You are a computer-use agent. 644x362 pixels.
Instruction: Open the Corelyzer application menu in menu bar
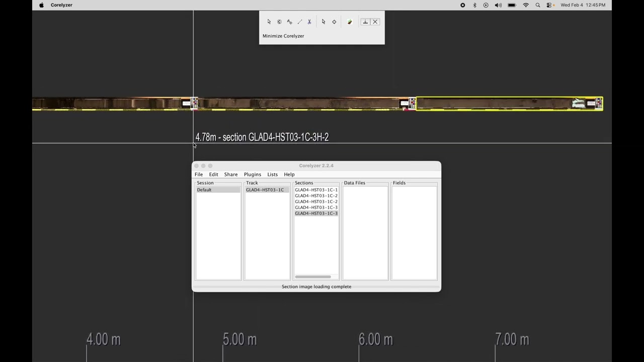coord(61,5)
